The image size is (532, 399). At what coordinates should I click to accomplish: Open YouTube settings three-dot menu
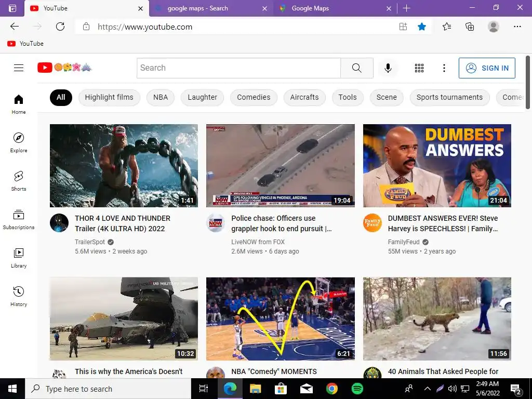click(x=444, y=68)
